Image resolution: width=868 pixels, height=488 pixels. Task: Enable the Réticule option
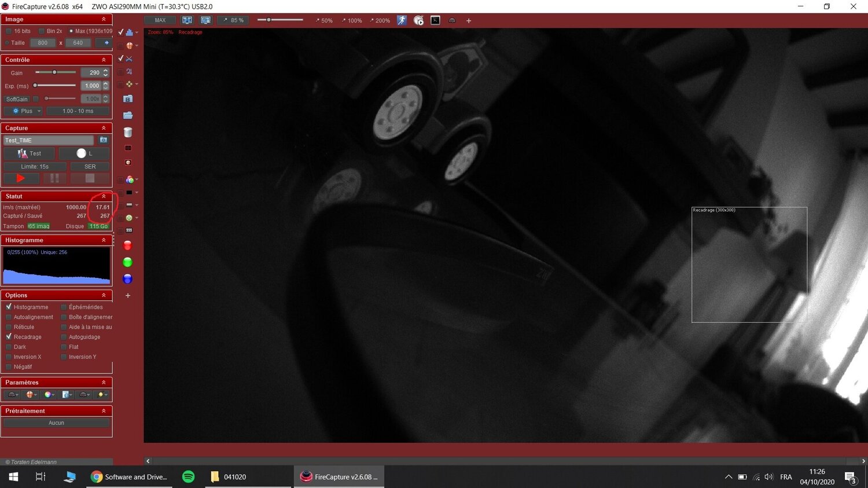(9, 327)
